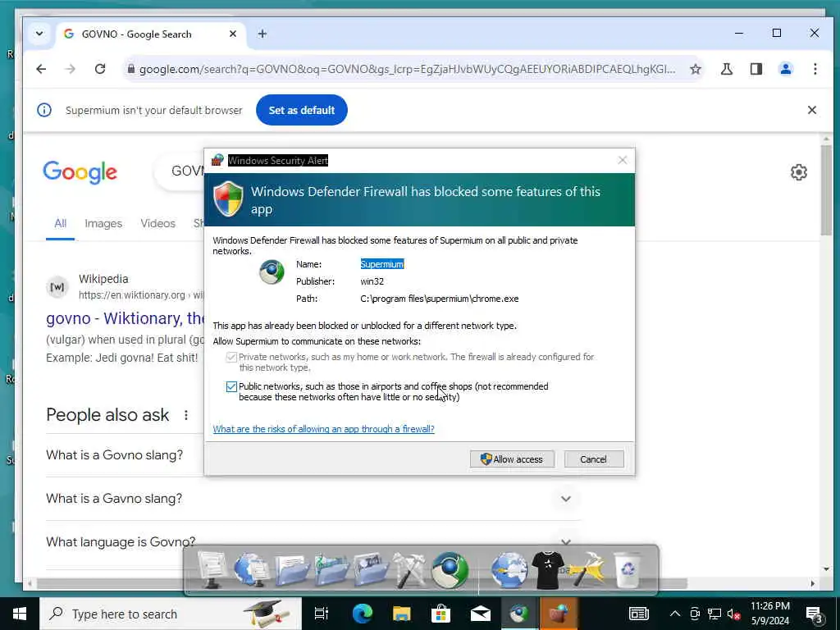Open the three-dot browser menu
The image size is (840, 630).
815,69
